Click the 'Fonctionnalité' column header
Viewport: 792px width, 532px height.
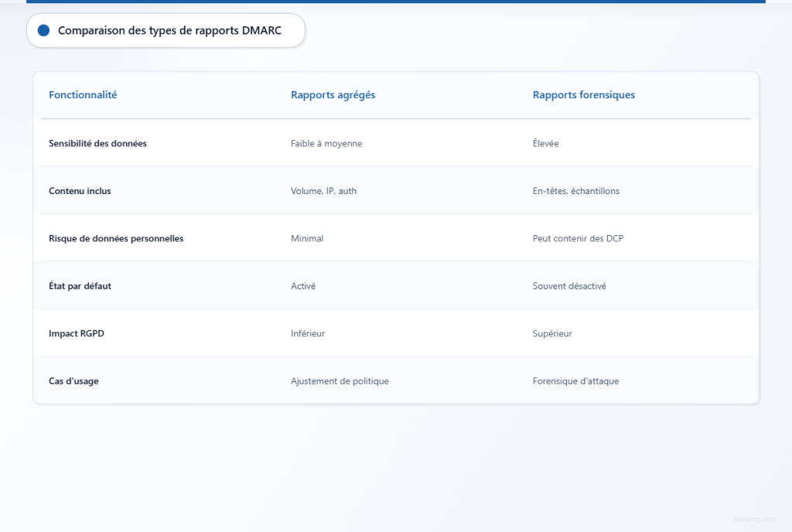pos(83,95)
